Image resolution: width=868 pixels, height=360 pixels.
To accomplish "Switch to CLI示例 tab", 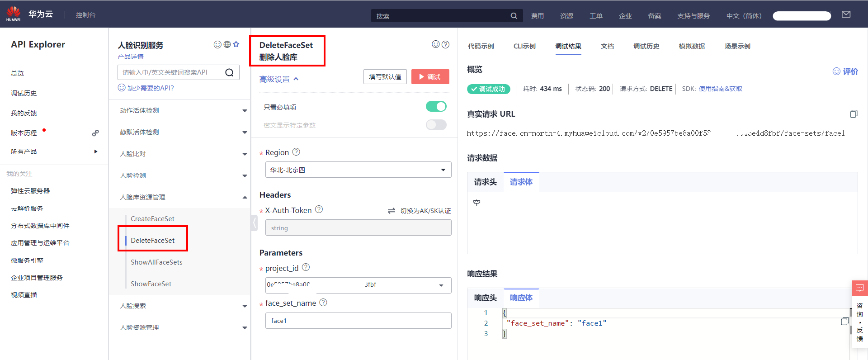I will (x=524, y=46).
